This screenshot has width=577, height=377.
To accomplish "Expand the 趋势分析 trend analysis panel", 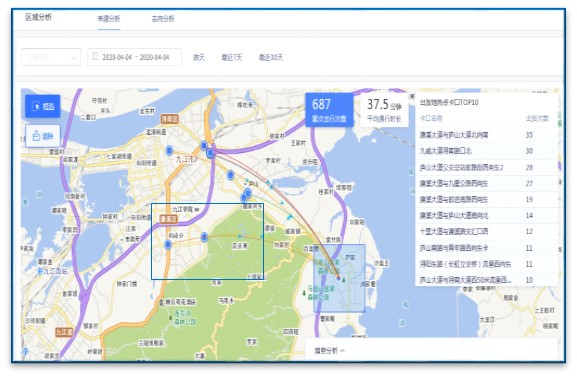I will 329,350.
